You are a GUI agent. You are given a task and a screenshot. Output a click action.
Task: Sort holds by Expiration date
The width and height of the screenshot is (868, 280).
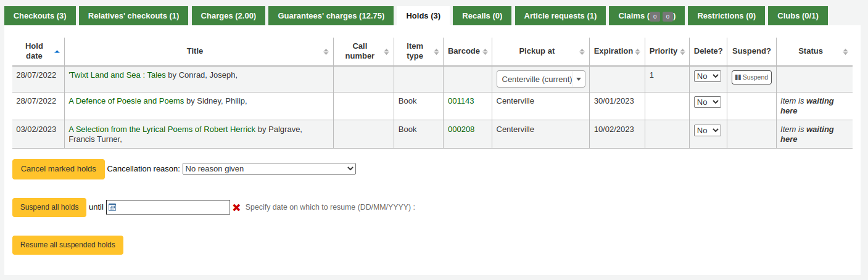(x=638, y=52)
